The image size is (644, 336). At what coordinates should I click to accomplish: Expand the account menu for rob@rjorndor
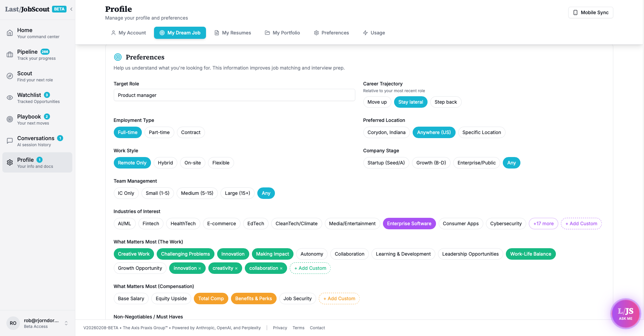tap(66, 323)
